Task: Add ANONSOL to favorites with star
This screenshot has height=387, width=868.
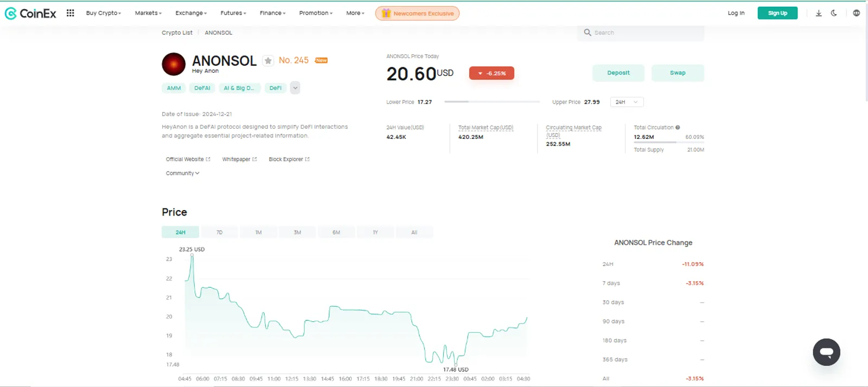Action: pyautogui.click(x=268, y=61)
